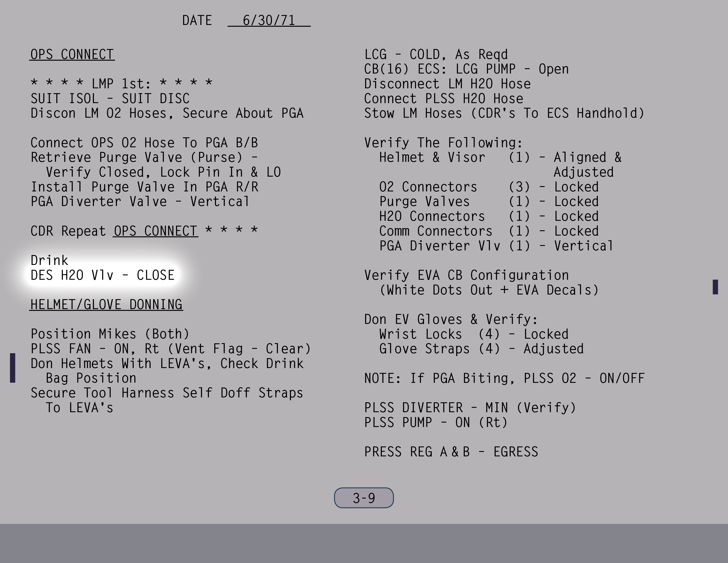This screenshot has height=563, width=728.
Task: Select the PGA Diverter Valve - Vertical step
Action: [x=140, y=201]
